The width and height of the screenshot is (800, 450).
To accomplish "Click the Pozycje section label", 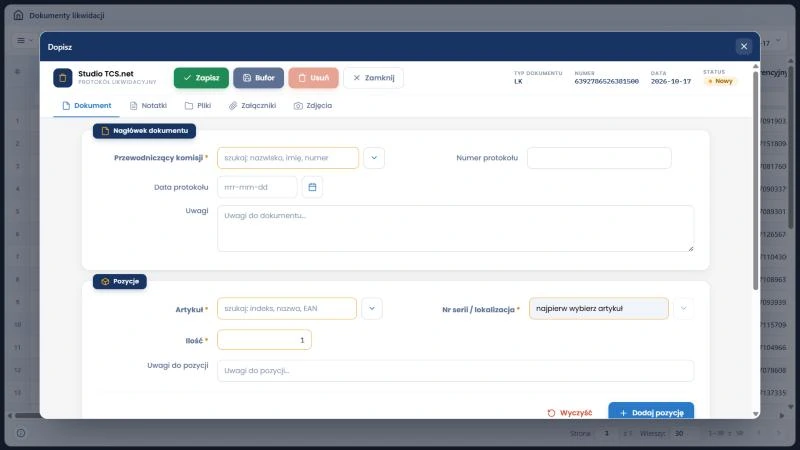I will [x=120, y=282].
